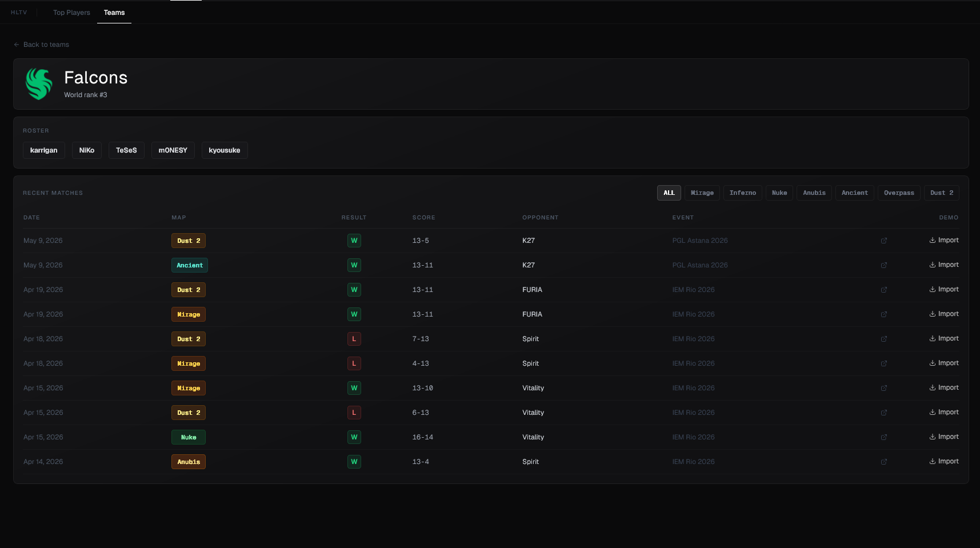The image size is (980, 548).
Task: Open roster player kyousuke
Action: click(x=225, y=150)
